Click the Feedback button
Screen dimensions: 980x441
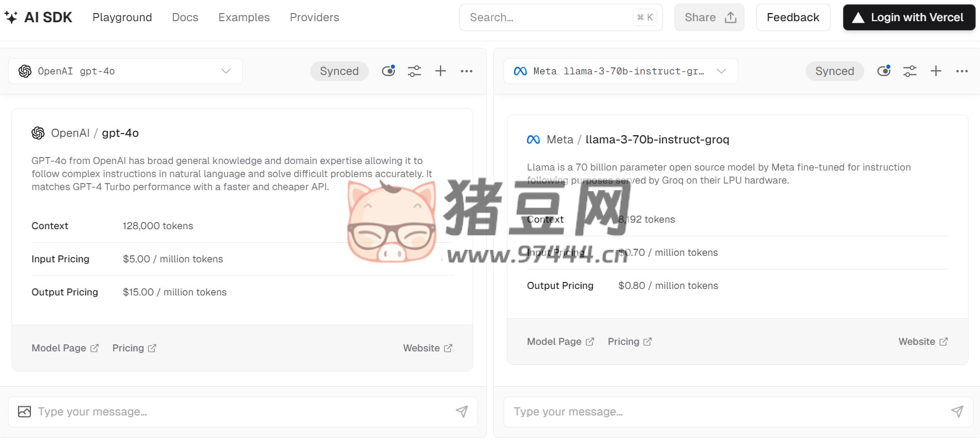coord(793,17)
